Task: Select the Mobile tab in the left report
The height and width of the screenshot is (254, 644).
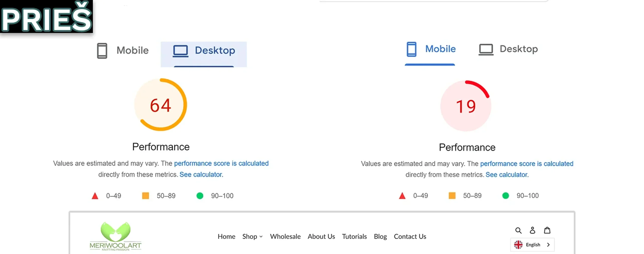Action: tap(123, 50)
